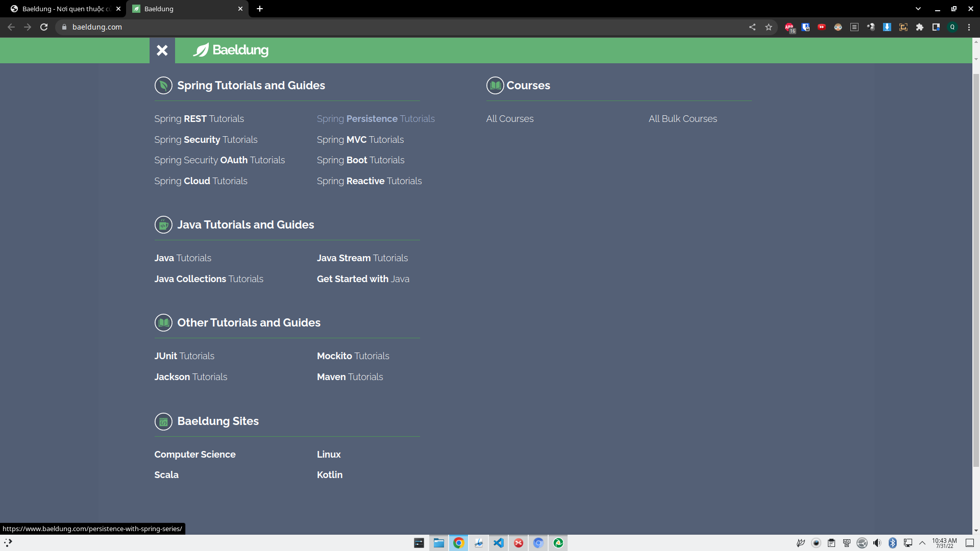Image resolution: width=980 pixels, height=551 pixels.
Task: Open the file manager in the taskbar
Action: click(438, 543)
